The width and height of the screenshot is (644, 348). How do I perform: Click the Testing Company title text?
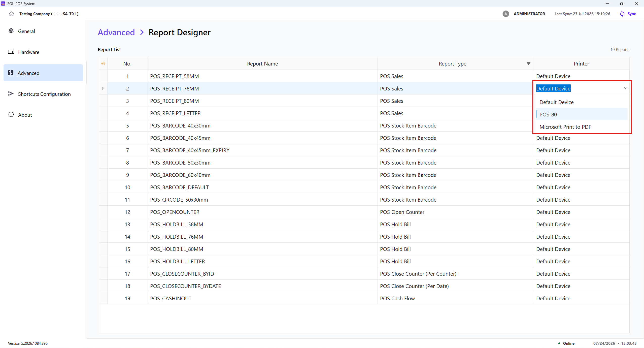[x=49, y=14]
